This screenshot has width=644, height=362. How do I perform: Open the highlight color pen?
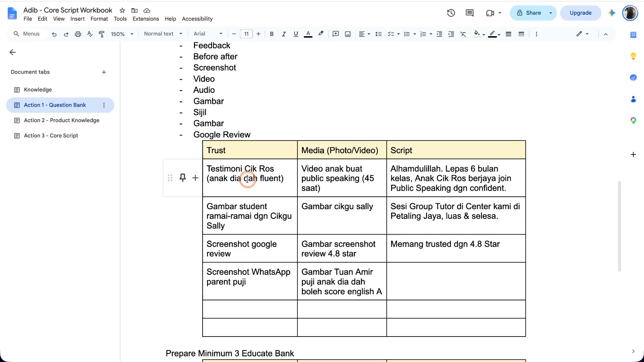pyautogui.click(x=321, y=34)
